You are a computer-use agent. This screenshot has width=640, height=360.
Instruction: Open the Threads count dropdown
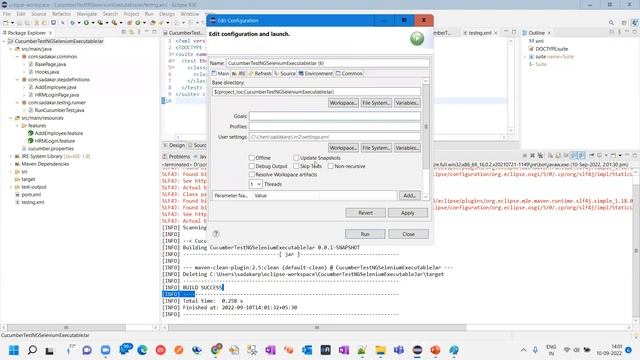pos(256,184)
